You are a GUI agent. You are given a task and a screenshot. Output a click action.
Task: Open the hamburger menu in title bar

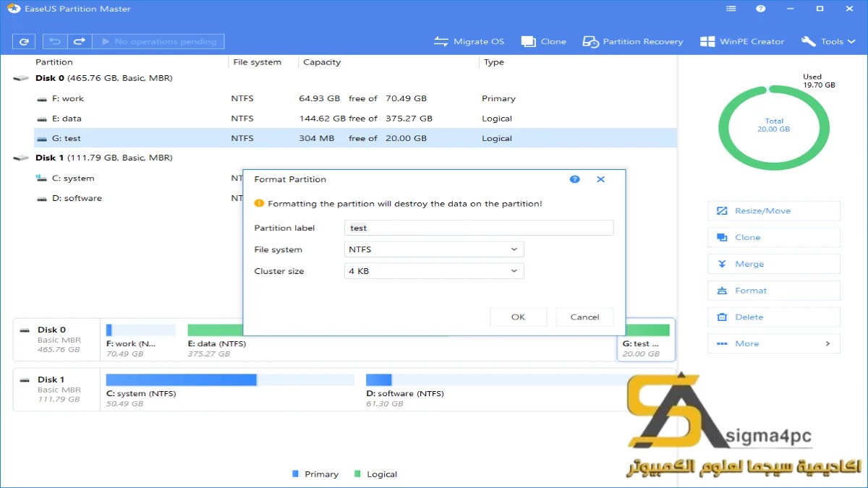point(731,9)
